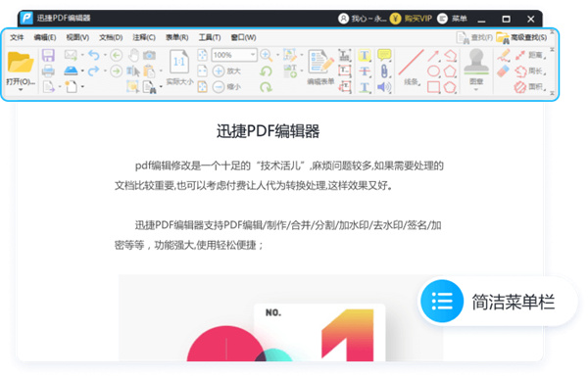
Task: Go to previous view with left arrow circle
Action: (117, 55)
